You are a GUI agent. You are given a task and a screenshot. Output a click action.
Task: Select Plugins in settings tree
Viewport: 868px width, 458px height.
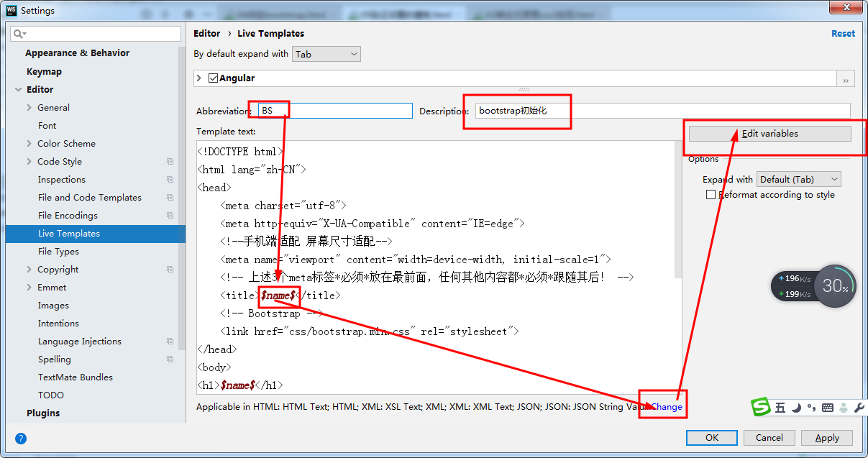pos(43,413)
